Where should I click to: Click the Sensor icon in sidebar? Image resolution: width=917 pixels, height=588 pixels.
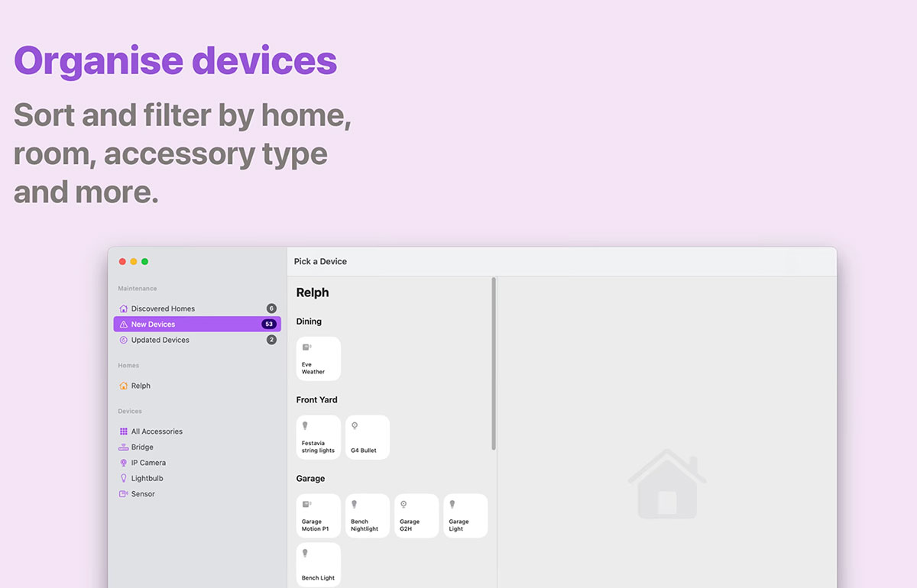(124, 494)
